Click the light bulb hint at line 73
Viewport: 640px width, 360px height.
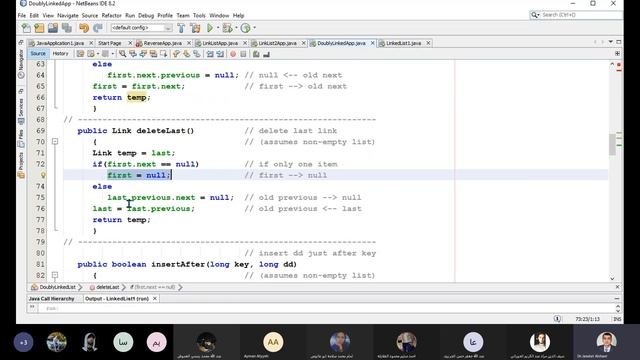pyautogui.click(x=43, y=175)
